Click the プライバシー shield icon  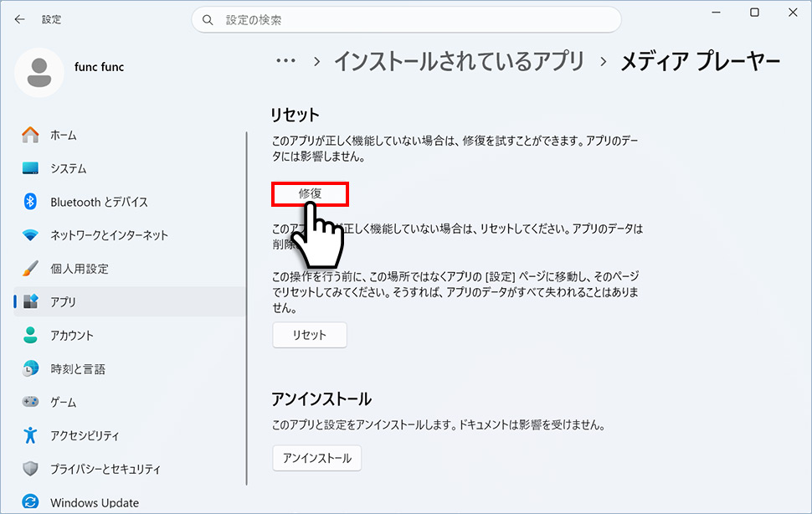[30, 469]
